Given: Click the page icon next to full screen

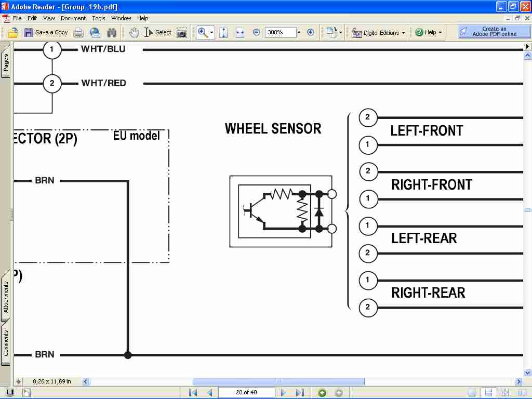Looking at the screenshot, I should [x=26, y=393].
